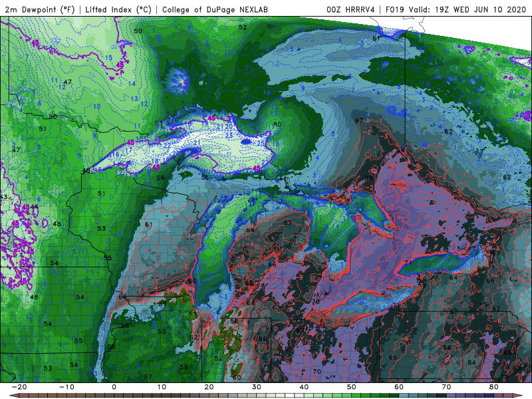
Task: Click the '80' label on the color scale
Action: (x=494, y=387)
